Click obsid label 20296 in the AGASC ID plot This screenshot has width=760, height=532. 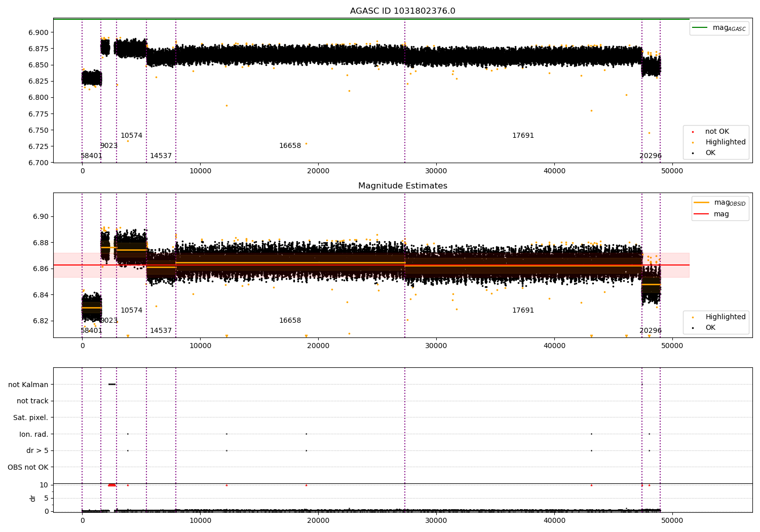[651, 156]
